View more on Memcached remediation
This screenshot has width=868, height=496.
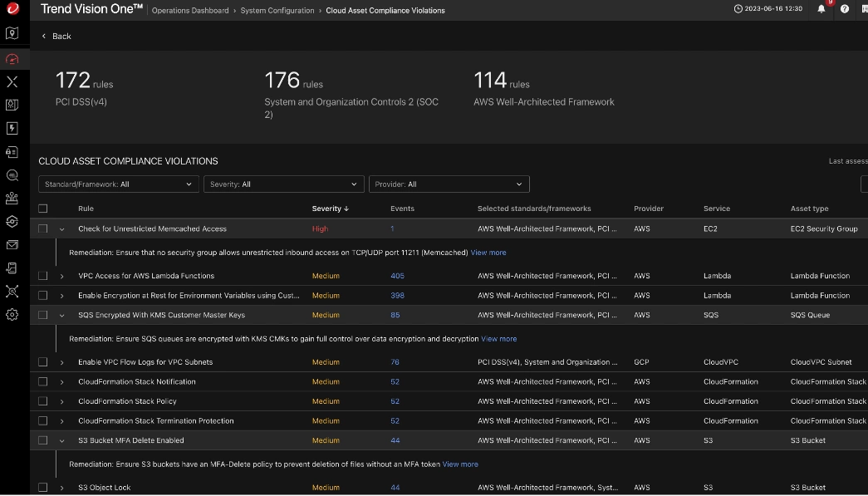tap(488, 253)
